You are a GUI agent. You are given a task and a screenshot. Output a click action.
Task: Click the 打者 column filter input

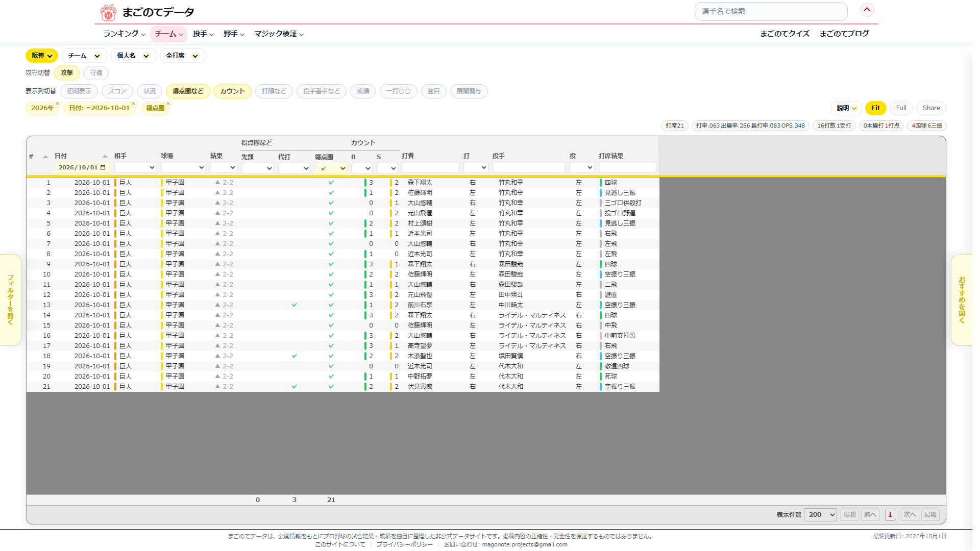430,167
